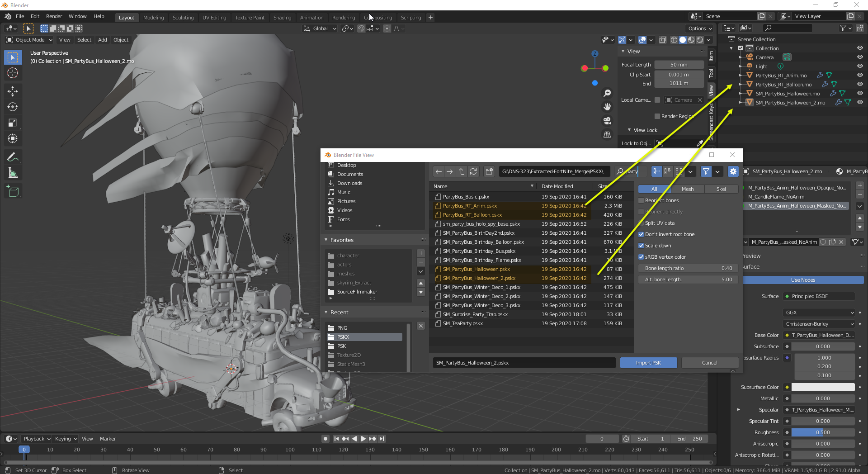Toggle camera view gizmo
868x474 pixels.
point(607,121)
